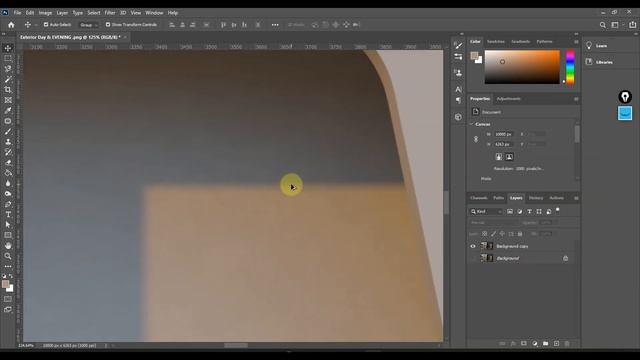The image size is (640, 360).
Task: Toggle adjustment layer filter
Action: pos(520,211)
